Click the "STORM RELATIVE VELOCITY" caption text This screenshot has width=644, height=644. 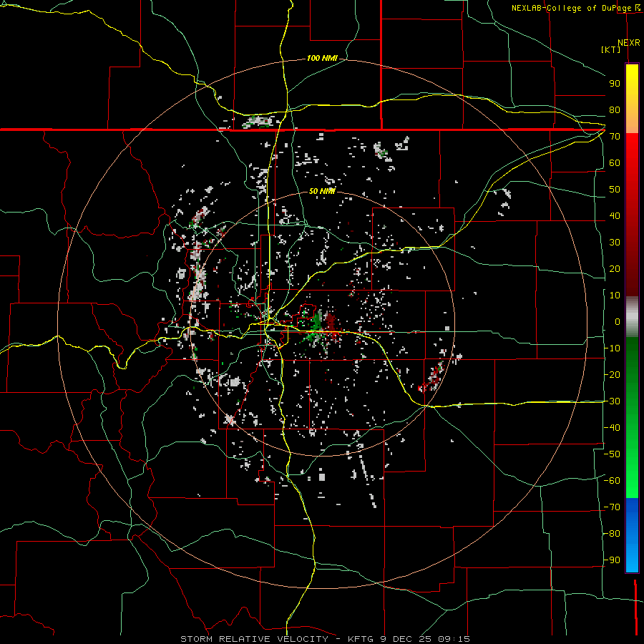click(254, 639)
